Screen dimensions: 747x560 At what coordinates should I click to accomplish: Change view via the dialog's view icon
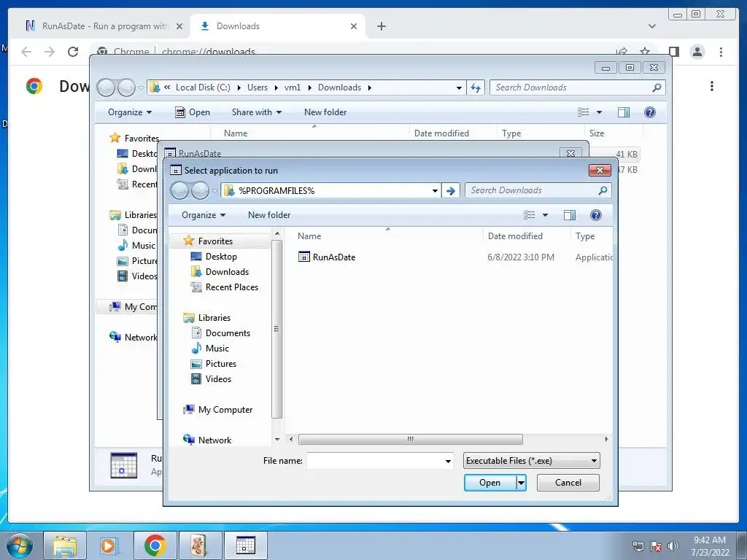click(x=530, y=215)
